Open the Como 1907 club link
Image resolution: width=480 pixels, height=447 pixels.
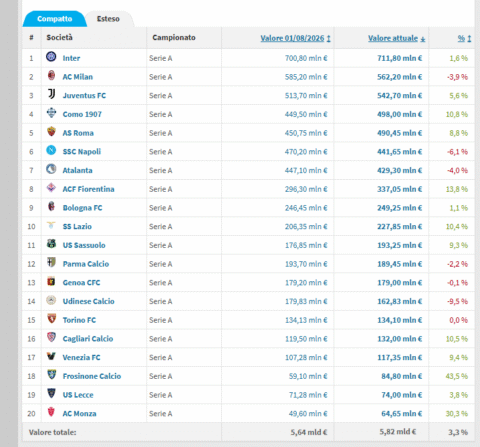(x=82, y=114)
